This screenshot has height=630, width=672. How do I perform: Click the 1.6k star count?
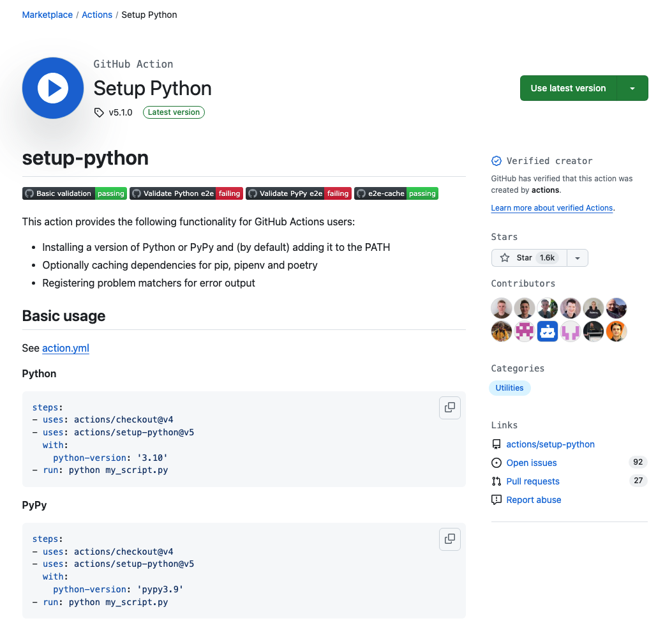point(548,258)
